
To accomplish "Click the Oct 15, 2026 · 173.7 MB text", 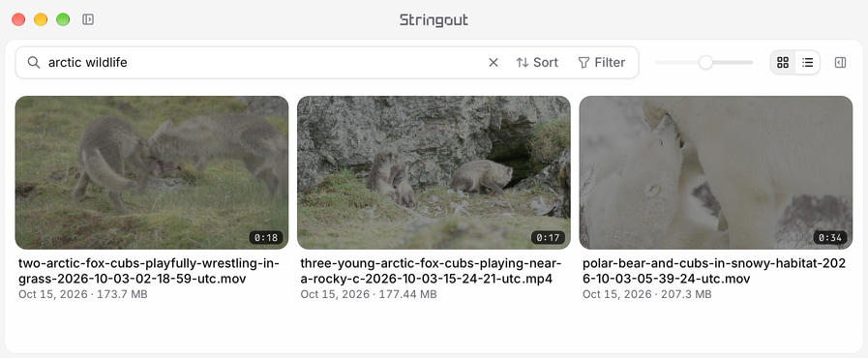I will point(83,294).
